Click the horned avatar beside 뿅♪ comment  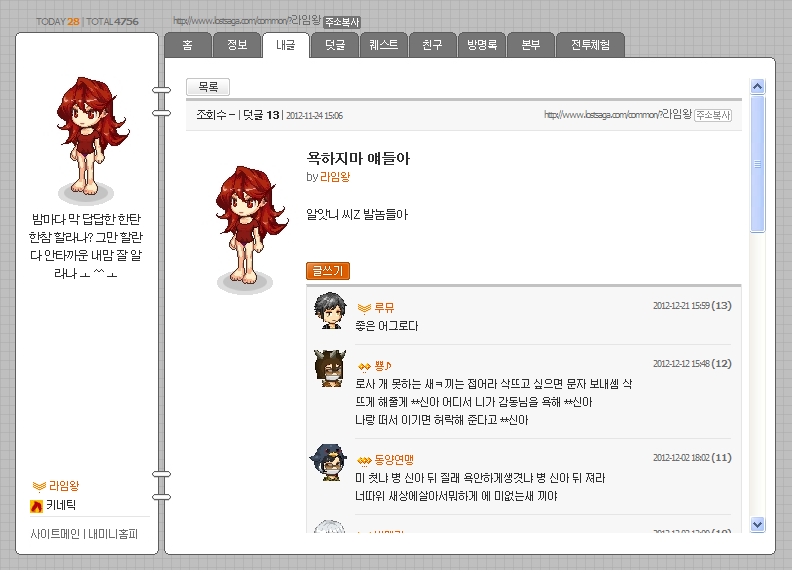pyautogui.click(x=330, y=368)
